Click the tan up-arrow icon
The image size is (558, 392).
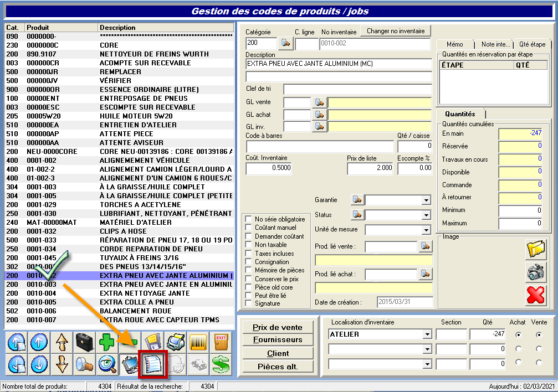[62, 342]
